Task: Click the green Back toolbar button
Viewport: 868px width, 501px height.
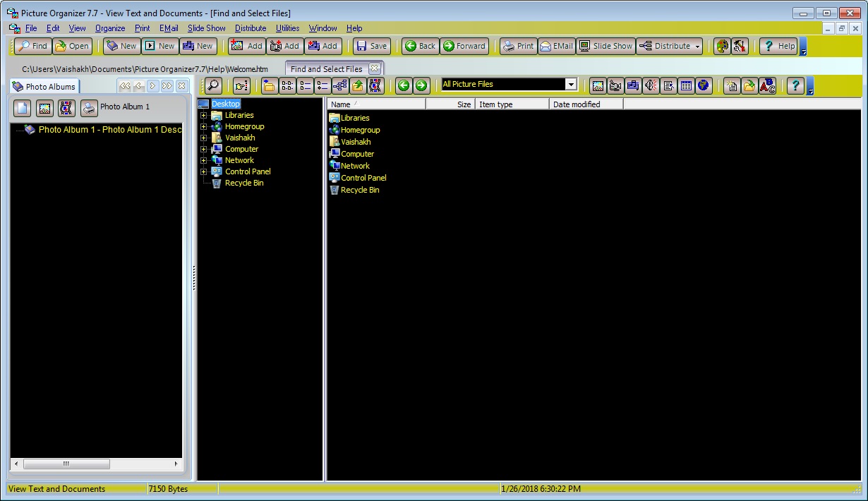Action: [x=419, y=46]
